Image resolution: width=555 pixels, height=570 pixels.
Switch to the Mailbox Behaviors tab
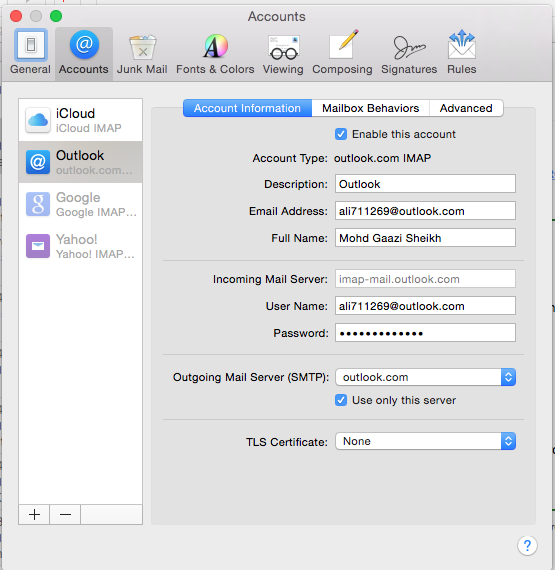click(370, 108)
